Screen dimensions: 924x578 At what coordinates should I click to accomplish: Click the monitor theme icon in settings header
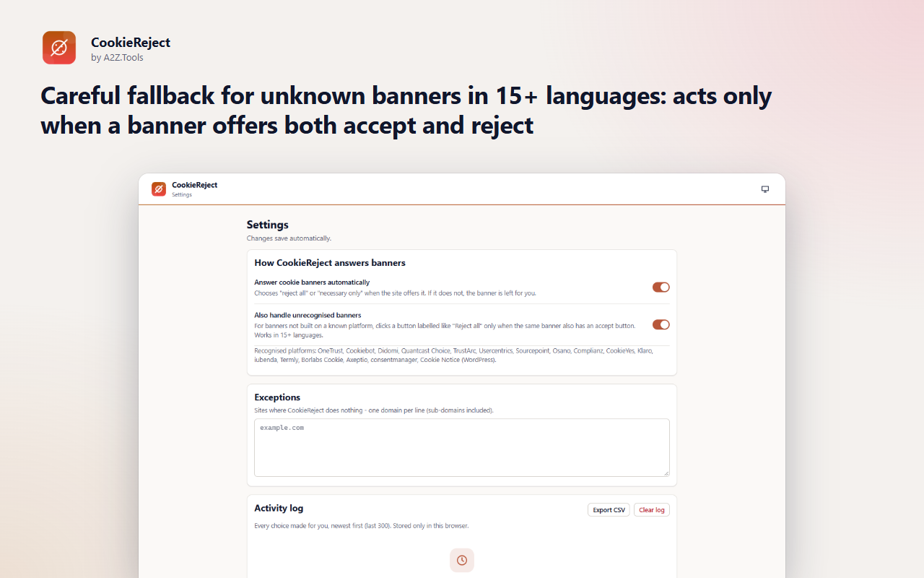765,189
